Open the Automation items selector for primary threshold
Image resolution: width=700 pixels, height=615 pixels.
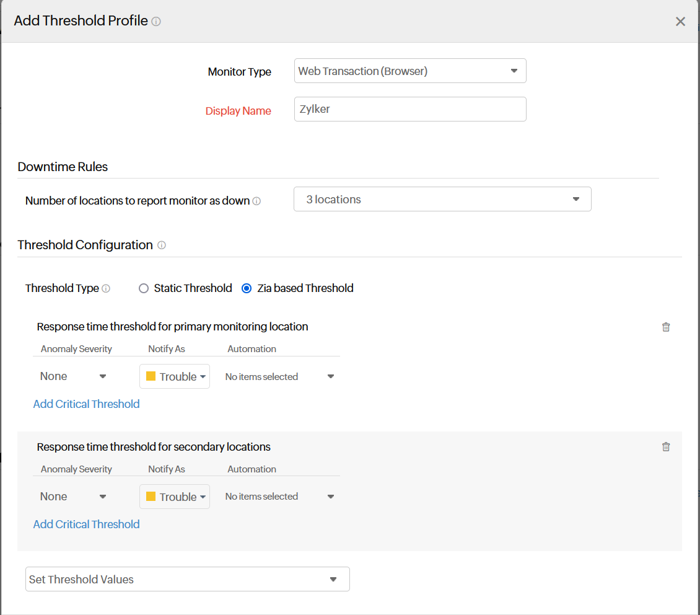tap(279, 376)
